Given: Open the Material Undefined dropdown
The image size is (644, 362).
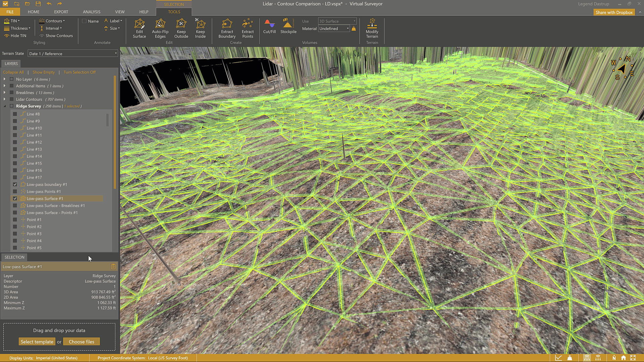Looking at the screenshot, I should click(334, 29).
